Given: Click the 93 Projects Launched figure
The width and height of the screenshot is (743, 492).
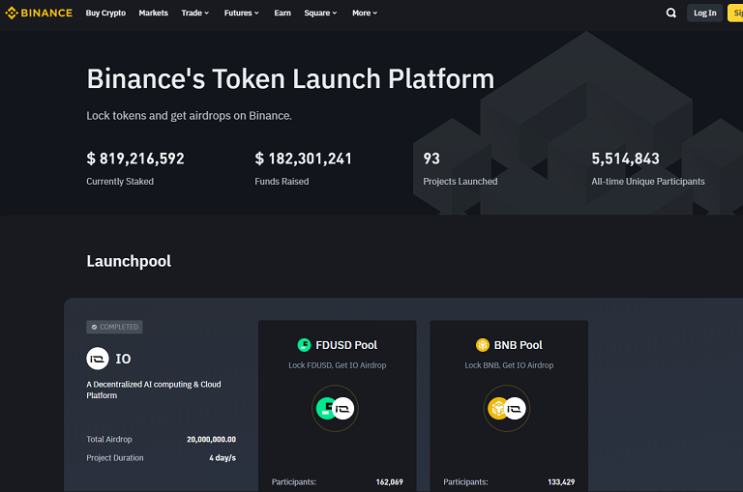Looking at the screenshot, I should pyautogui.click(x=432, y=158).
